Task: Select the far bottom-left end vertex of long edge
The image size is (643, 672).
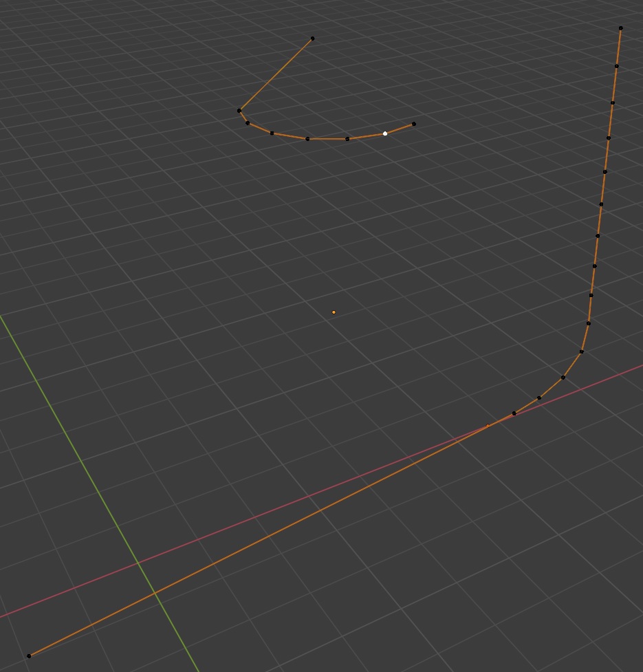Action: tap(29, 656)
